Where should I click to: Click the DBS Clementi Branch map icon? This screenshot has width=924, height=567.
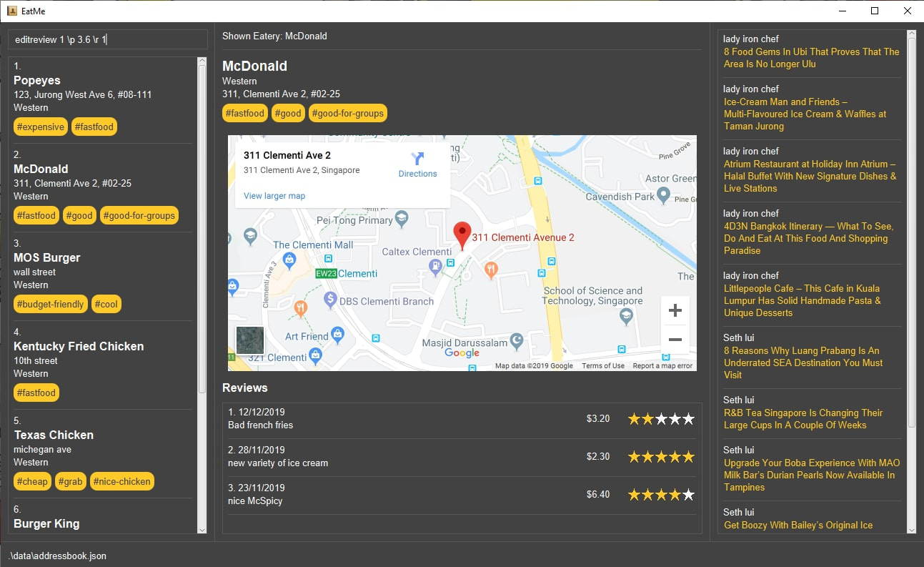click(330, 300)
